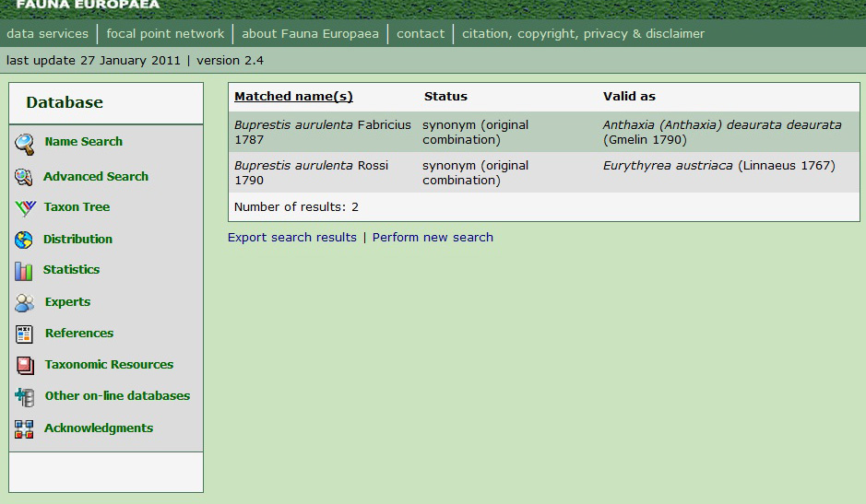866x504 pixels.
Task: Click the Other on-line databases icon
Action: [x=25, y=397]
